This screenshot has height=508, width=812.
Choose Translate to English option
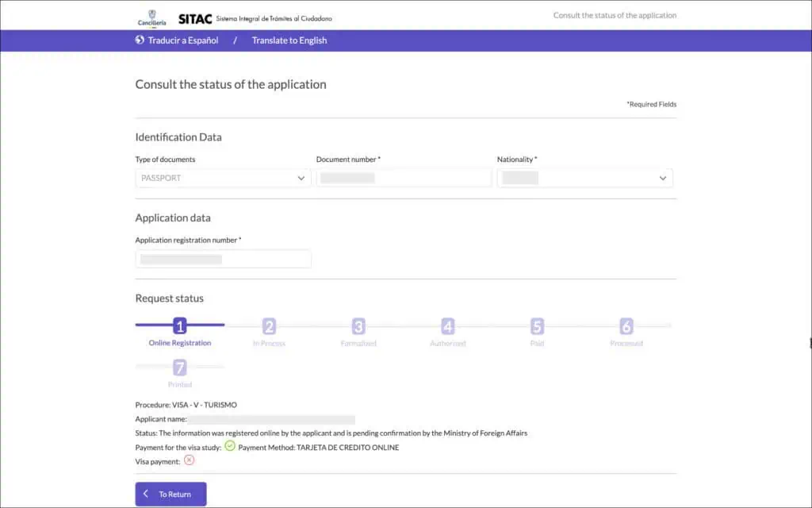289,40
